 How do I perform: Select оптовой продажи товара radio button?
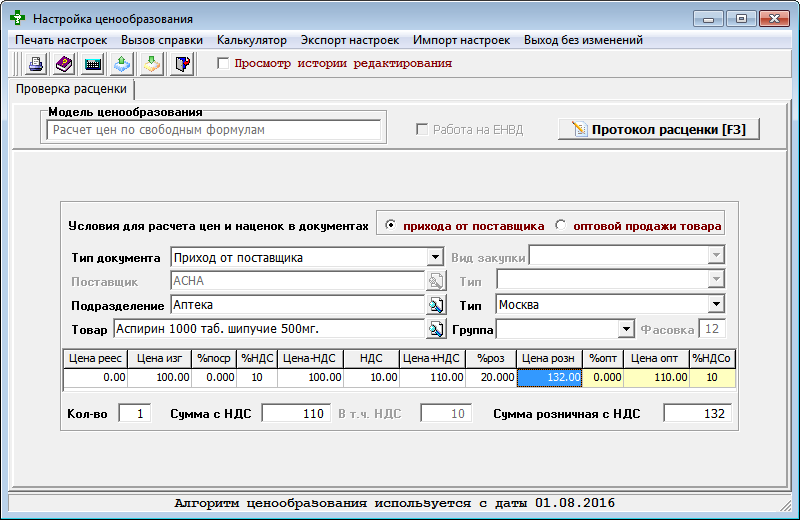pyautogui.click(x=560, y=225)
